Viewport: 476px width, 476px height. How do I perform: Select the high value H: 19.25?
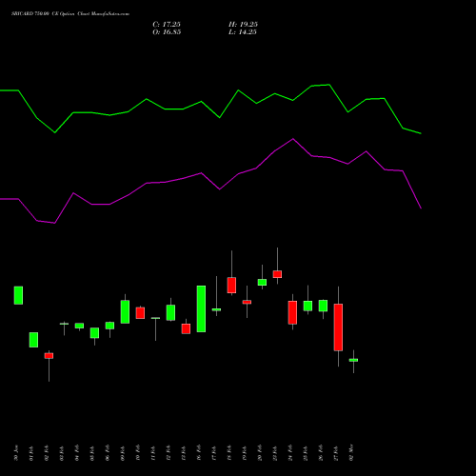click(x=243, y=25)
